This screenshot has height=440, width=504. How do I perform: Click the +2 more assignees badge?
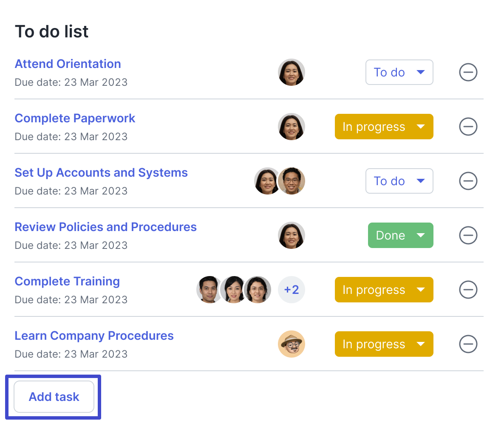point(292,290)
